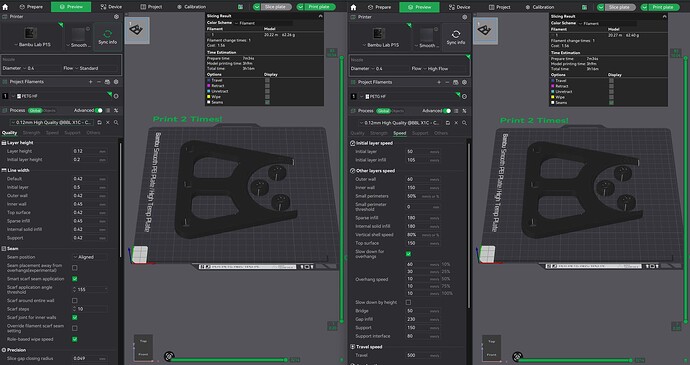Viewport: 690px width, 365px height.
Task: Click the home icon above Standard-flow printer panel
Action: (5, 7)
